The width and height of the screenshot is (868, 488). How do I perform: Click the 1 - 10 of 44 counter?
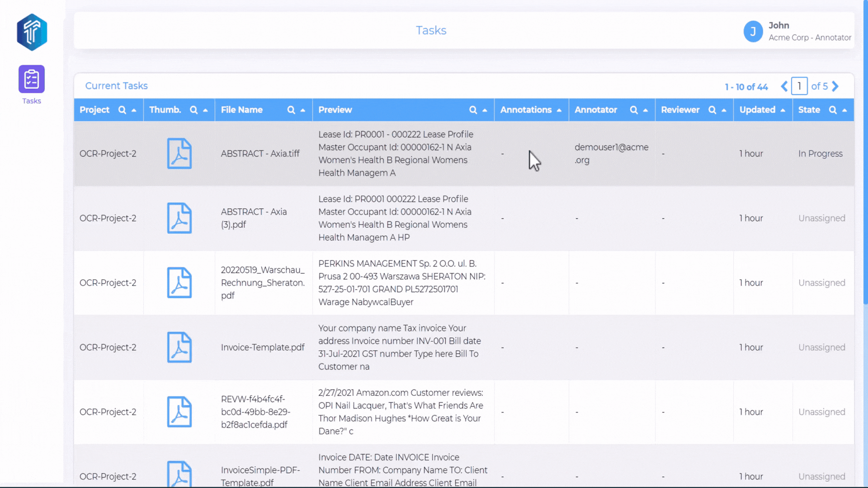click(746, 87)
